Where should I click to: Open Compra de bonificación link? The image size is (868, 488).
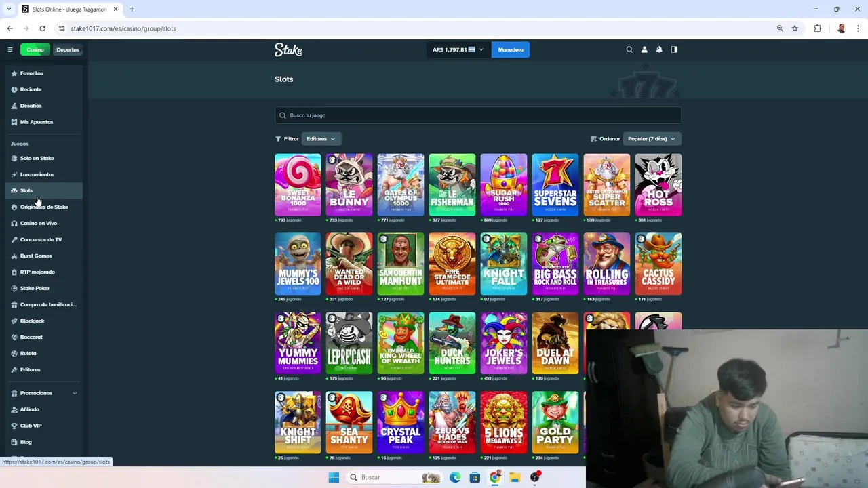pos(44,304)
